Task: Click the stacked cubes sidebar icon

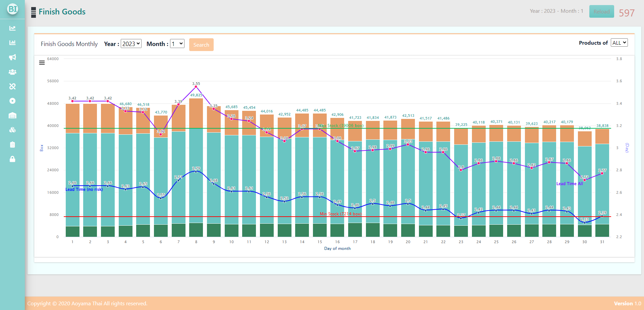Action: coord(12,130)
